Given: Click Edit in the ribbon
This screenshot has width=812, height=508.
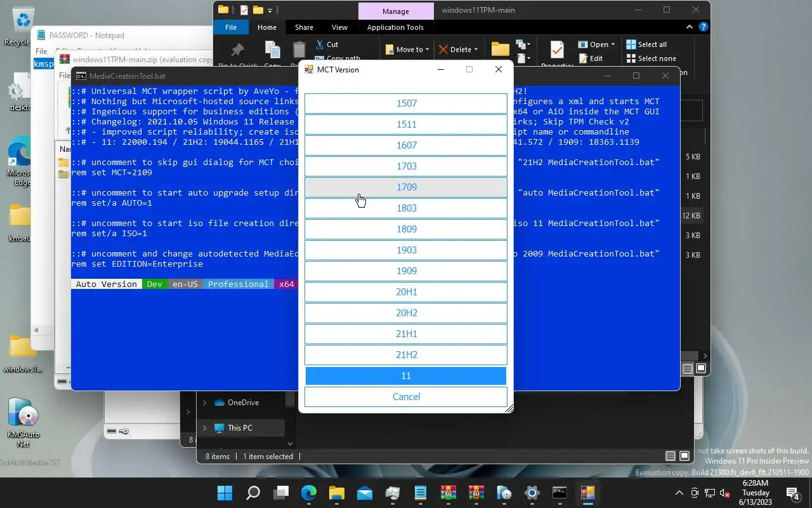Looking at the screenshot, I should [591, 58].
